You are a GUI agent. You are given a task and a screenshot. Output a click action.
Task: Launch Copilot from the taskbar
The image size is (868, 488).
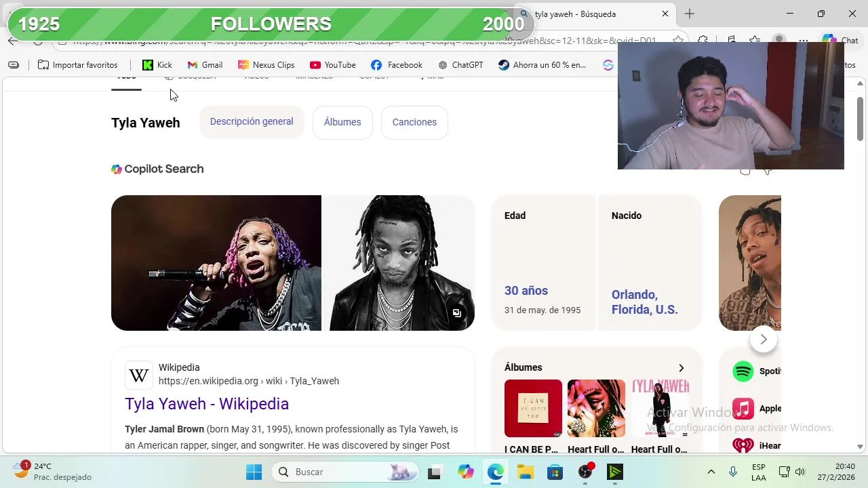pyautogui.click(x=465, y=472)
